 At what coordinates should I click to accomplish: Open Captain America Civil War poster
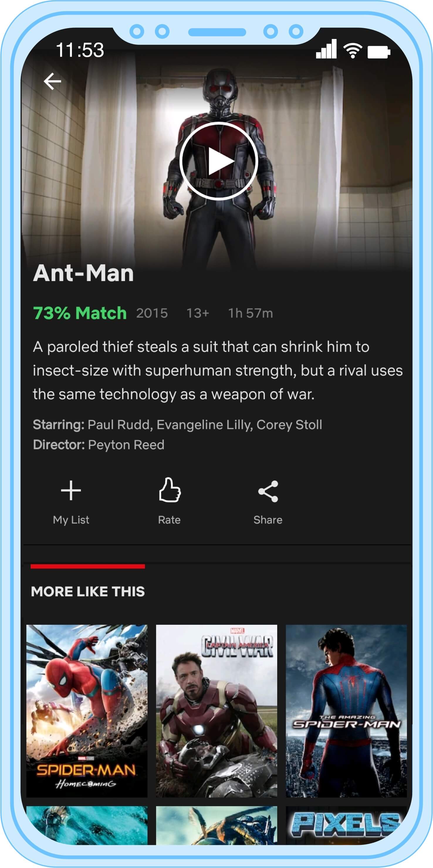pyautogui.click(x=216, y=711)
